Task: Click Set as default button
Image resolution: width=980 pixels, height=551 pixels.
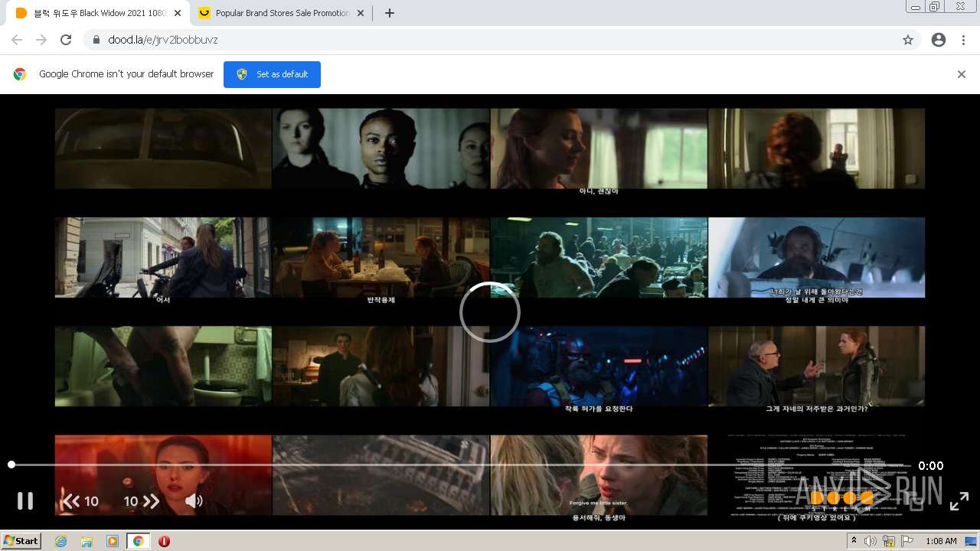Action: click(272, 74)
